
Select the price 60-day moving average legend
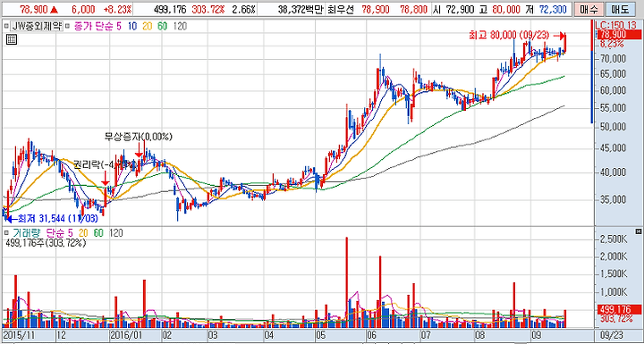coord(163,27)
